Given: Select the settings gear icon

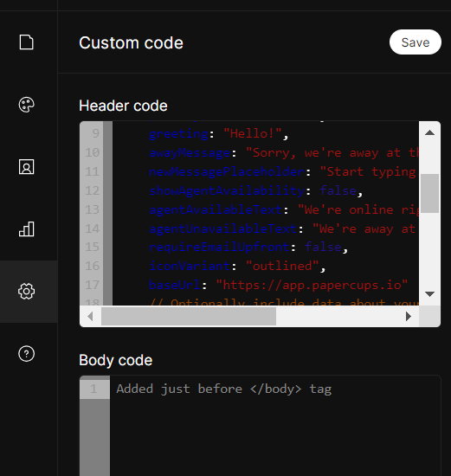Looking at the screenshot, I should point(27,292).
